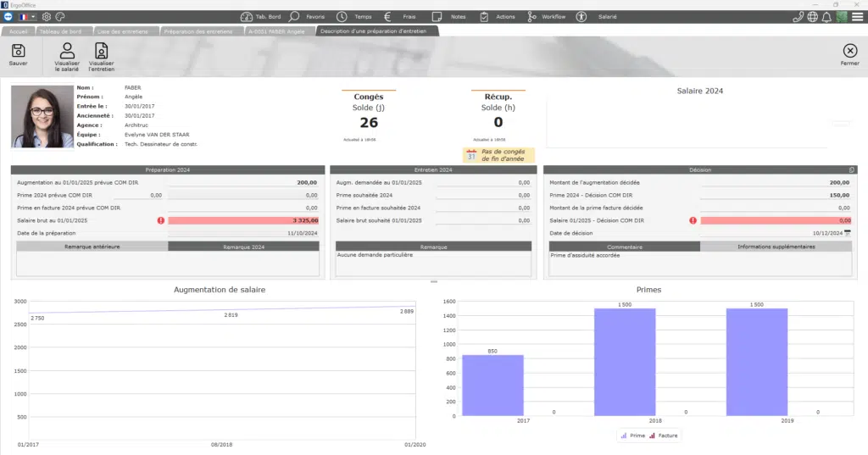Click the Fermer close circle icon
The height and width of the screenshot is (455, 868).
[x=849, y=51]
